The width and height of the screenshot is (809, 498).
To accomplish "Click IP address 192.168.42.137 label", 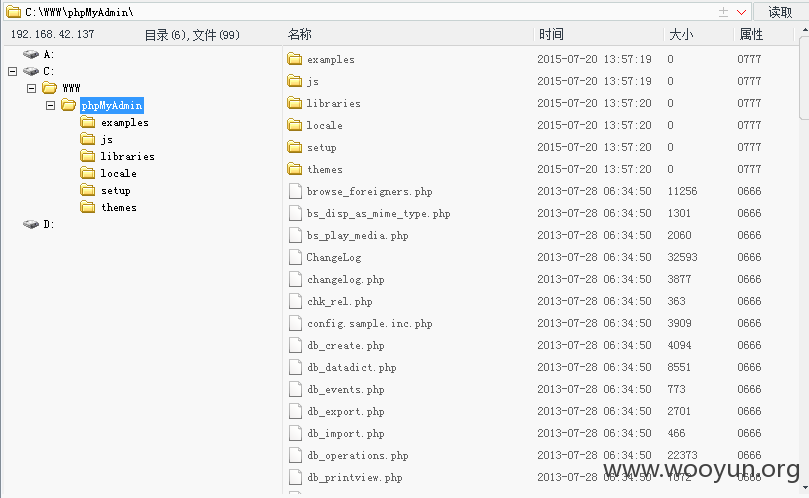I will tap(52, 34).
